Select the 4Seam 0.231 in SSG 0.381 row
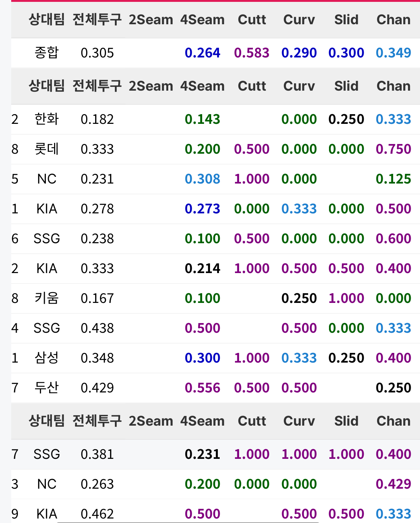The height and width of the screenshot is (523, 420). [x=203, y=454]
